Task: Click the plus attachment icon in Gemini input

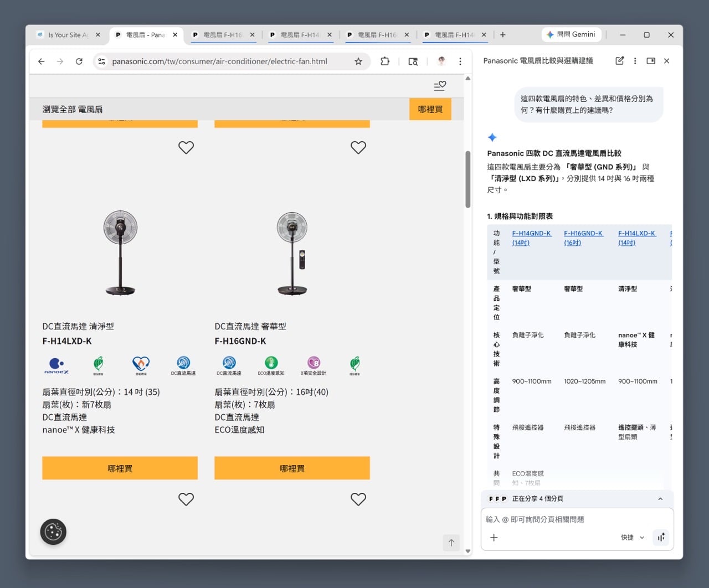Action: point(494,538)
